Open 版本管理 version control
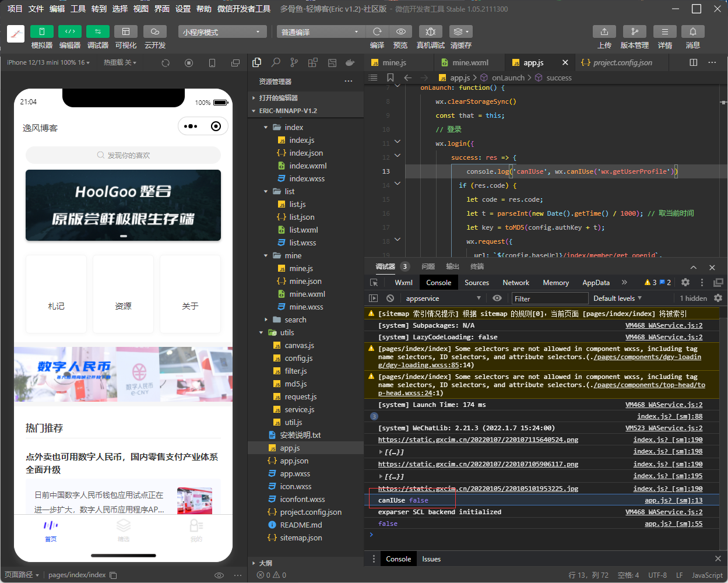 point(635,31)
